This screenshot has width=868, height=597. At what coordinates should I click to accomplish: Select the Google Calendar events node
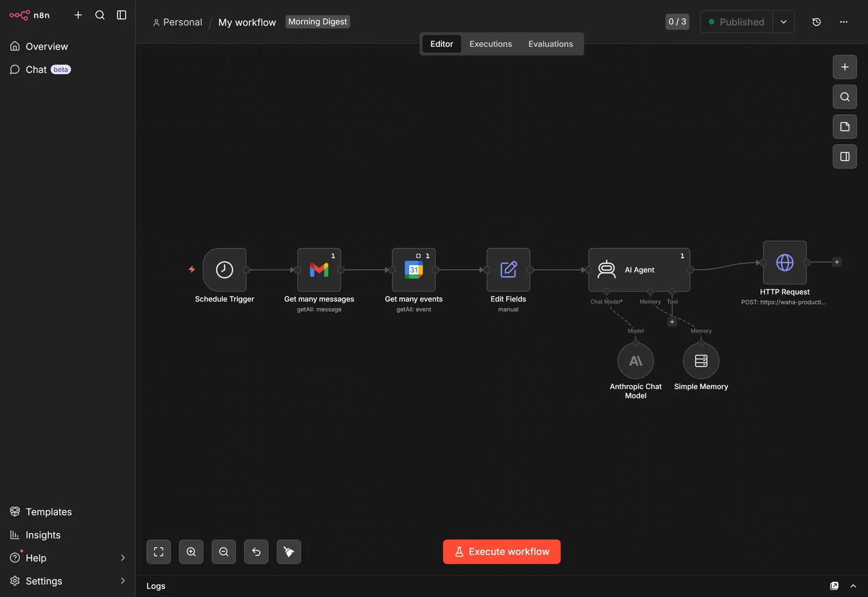[x=414, y=270]
